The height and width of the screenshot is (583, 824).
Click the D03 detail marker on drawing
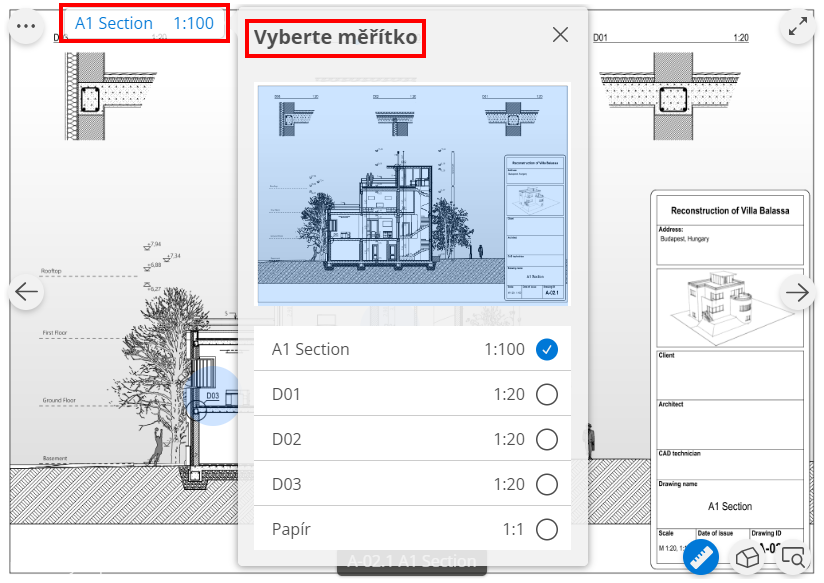click(212, 395)
